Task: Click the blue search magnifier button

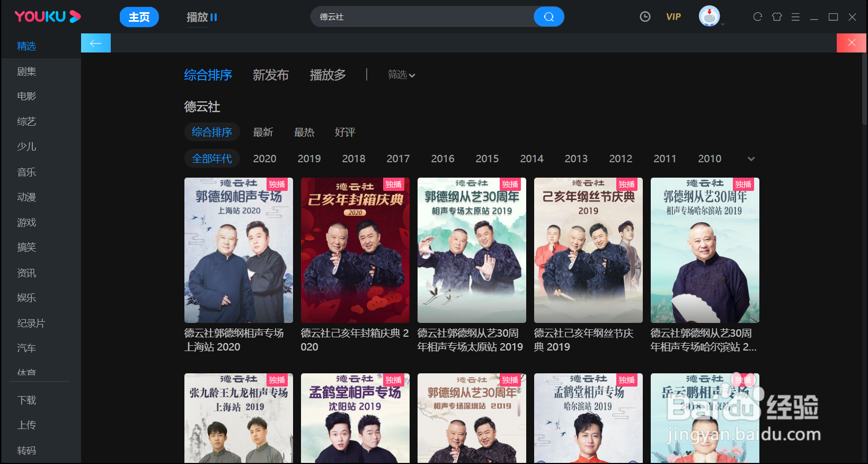Action: [x=549, y=17]
